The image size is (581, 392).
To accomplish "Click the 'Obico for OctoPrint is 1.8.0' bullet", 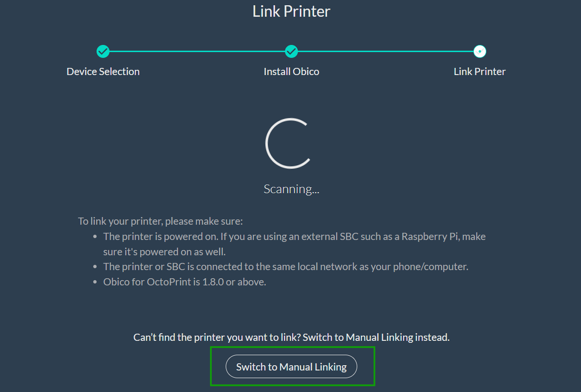I will click(184, 282).
